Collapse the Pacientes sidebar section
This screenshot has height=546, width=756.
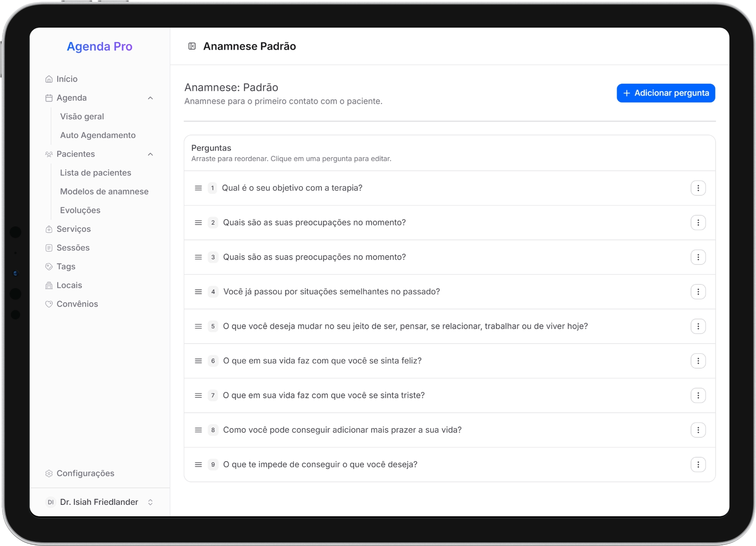(x=150, y=154)
